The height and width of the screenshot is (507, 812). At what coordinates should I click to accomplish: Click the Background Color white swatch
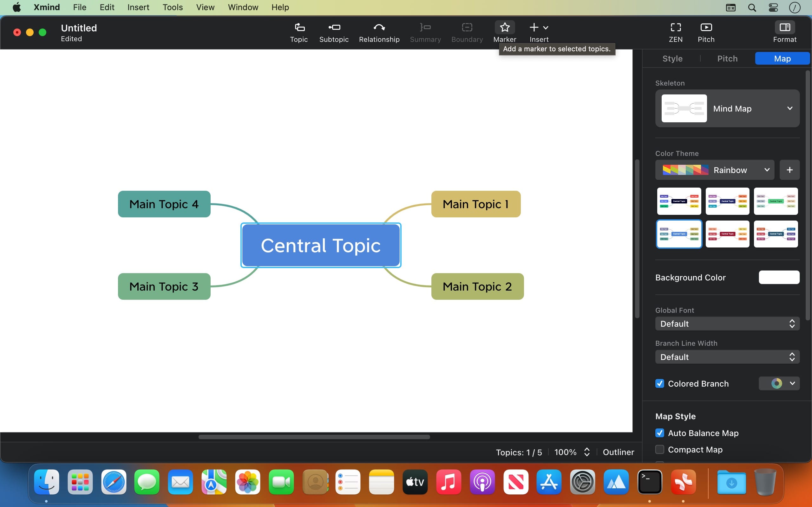[779, 277]
